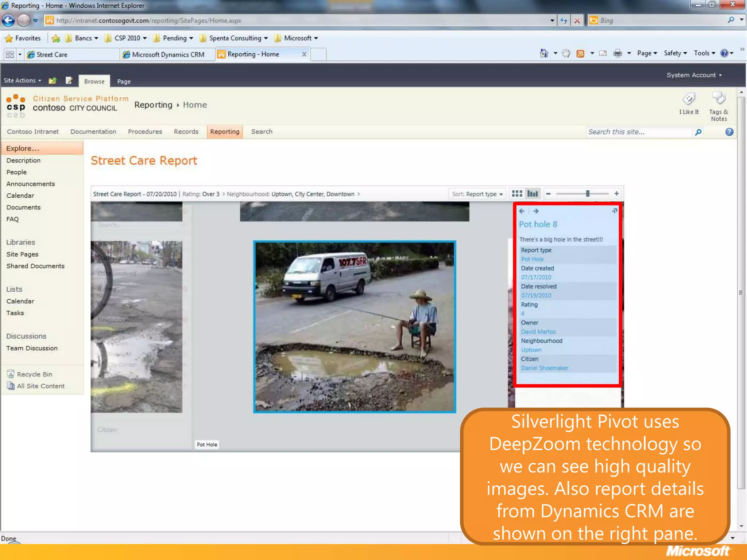Open the Sort: Report type dropdown
This screenshot has width=747, height=560.
point(477,194)
